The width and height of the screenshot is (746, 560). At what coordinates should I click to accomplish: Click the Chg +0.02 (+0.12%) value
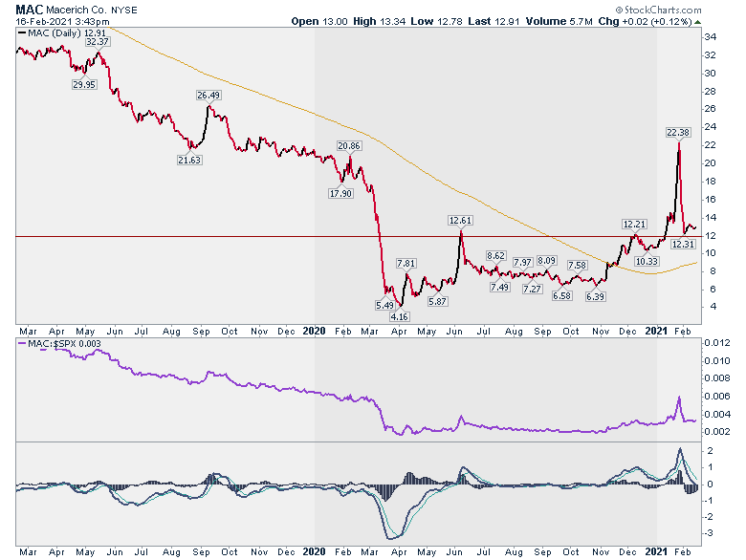tap(645, 21)
